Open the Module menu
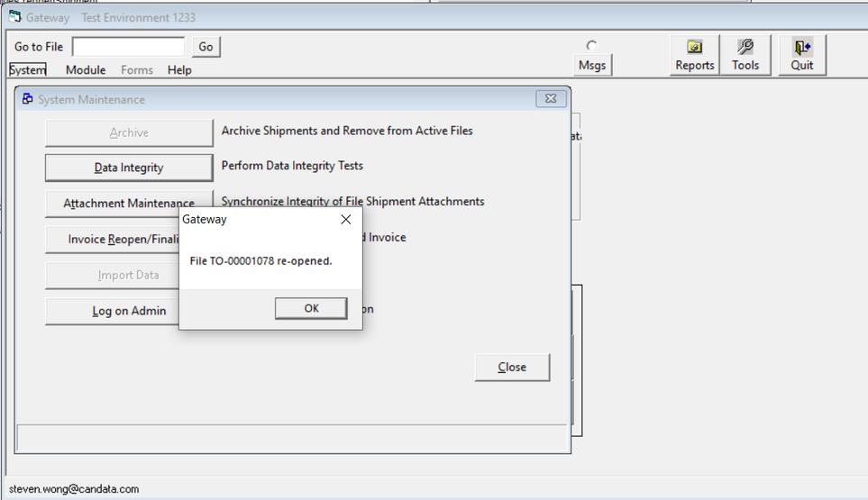Image resolution: width=868 pixels, height=500 pixels. (86, 70)
